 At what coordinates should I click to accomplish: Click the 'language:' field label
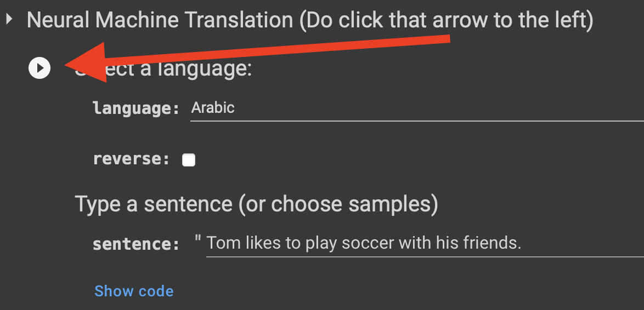coord(137,108)
